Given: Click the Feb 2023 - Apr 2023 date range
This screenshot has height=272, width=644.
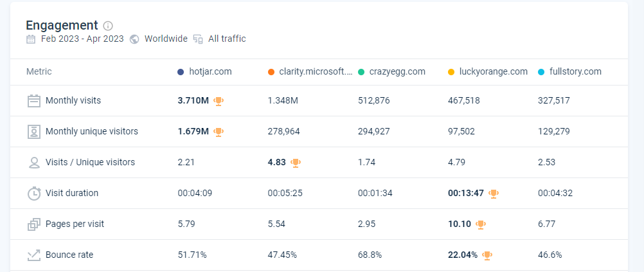Looking at the screenshot, I should pos(82,39).
